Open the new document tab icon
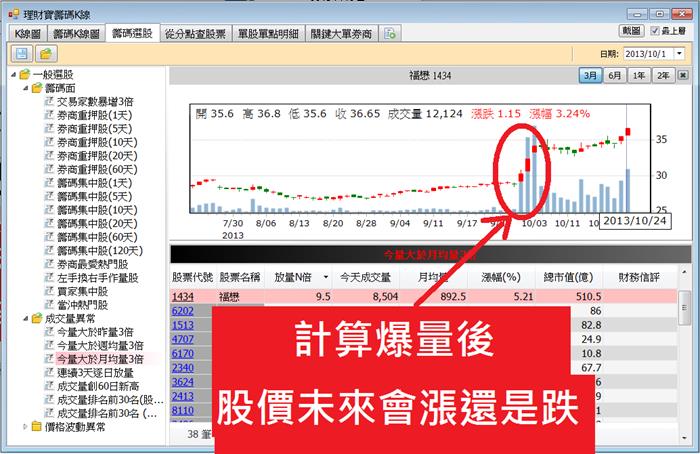700x454 pixels. 390,33
